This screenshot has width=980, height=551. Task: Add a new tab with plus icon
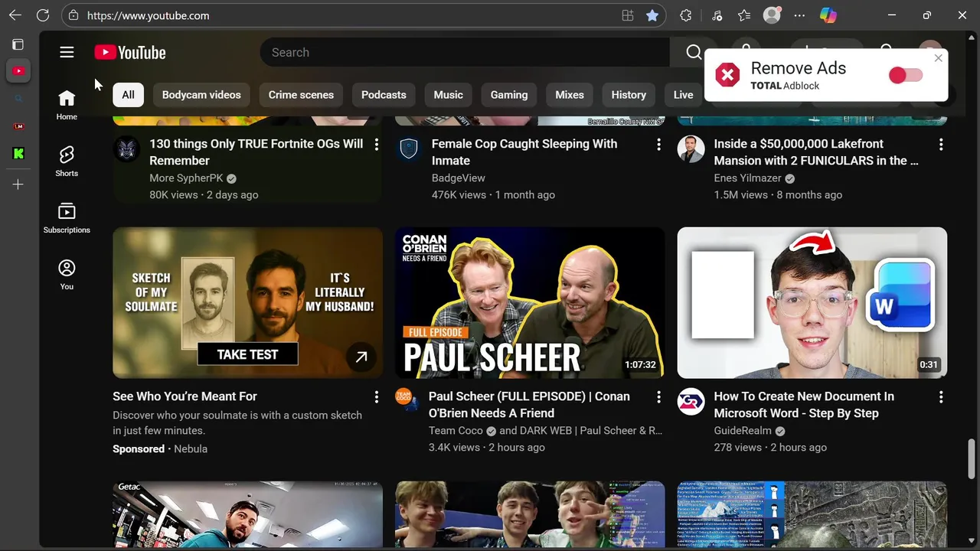point(18,184)
